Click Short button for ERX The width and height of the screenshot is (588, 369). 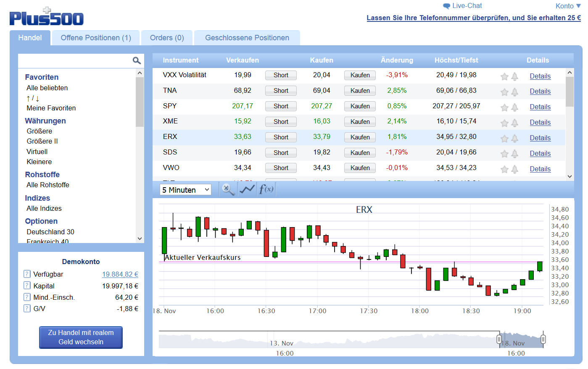click(x=281, y=137)
